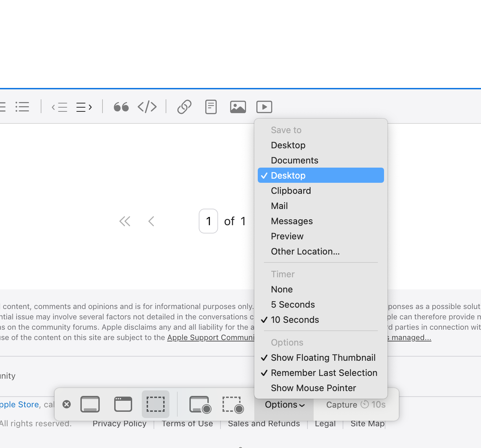Add a hyperlink using the chain icon
The image size is (481, 448).
pos(184,107)
